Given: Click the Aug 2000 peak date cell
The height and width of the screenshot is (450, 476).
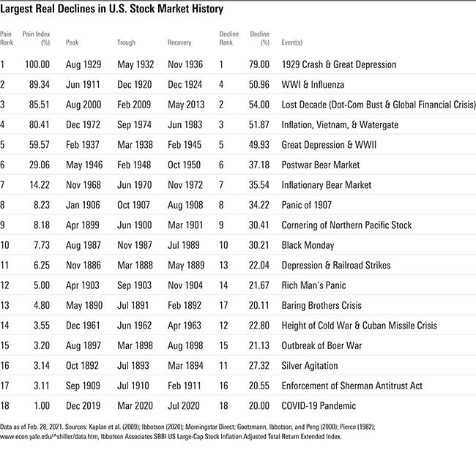Looking at the screenshot, I should (x=80, y=105).
